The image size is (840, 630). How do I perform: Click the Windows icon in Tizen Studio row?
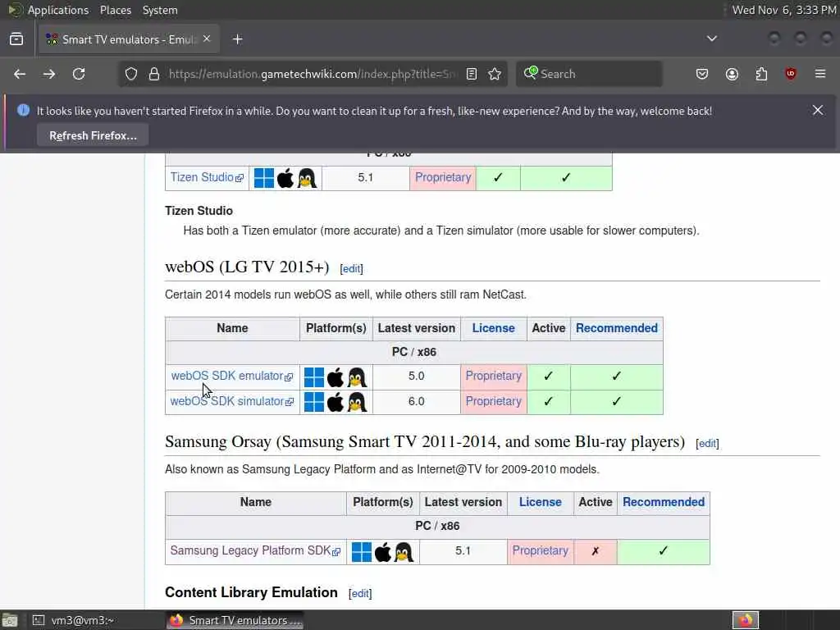click(x=263, y=178)
